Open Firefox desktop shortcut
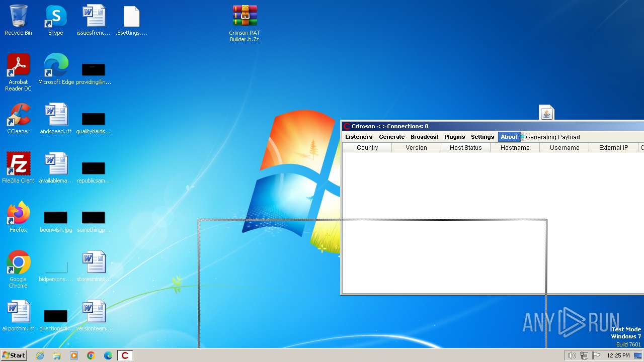Screen dimensions: 644x362 tap(18, 217)
